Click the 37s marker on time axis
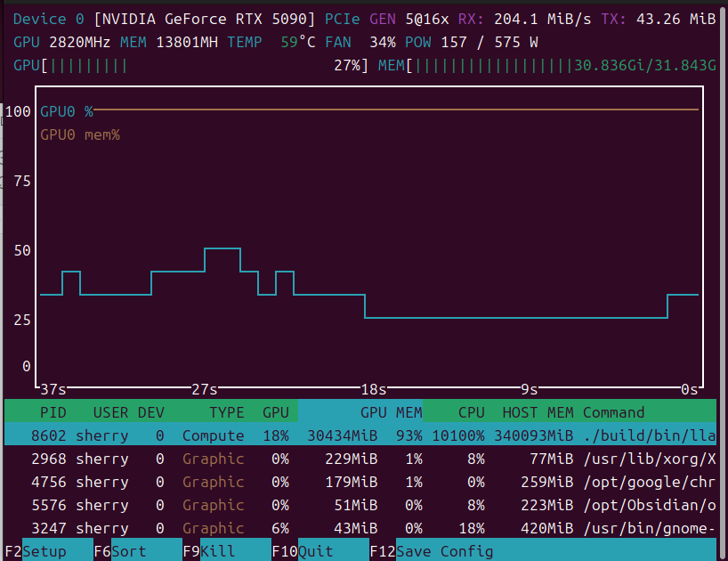The image size is (728, 561). (x=53, y=389)
